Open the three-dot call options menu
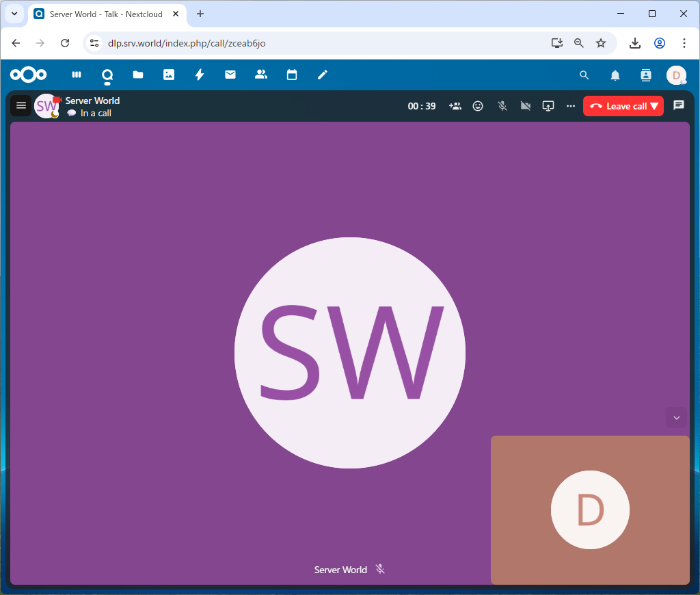The height and width of the screenshot is (595, 700). 571,106
